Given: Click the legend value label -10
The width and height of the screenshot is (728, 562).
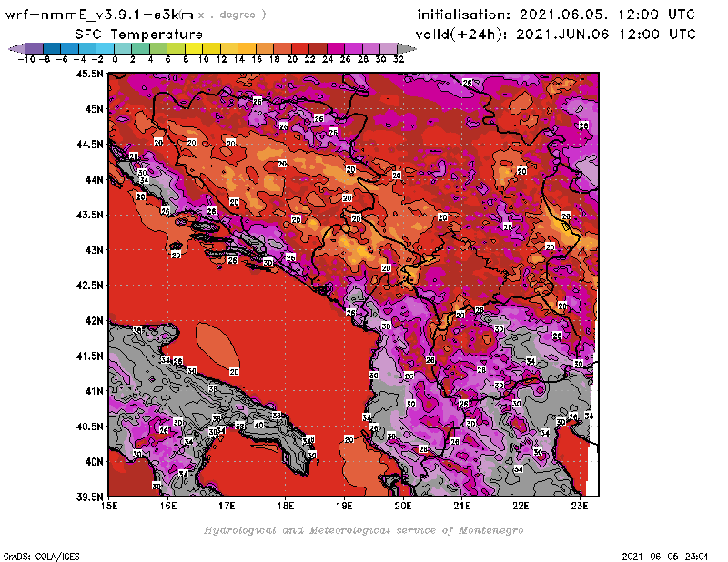Looking at the screenshot, I should tap(26, 59).
